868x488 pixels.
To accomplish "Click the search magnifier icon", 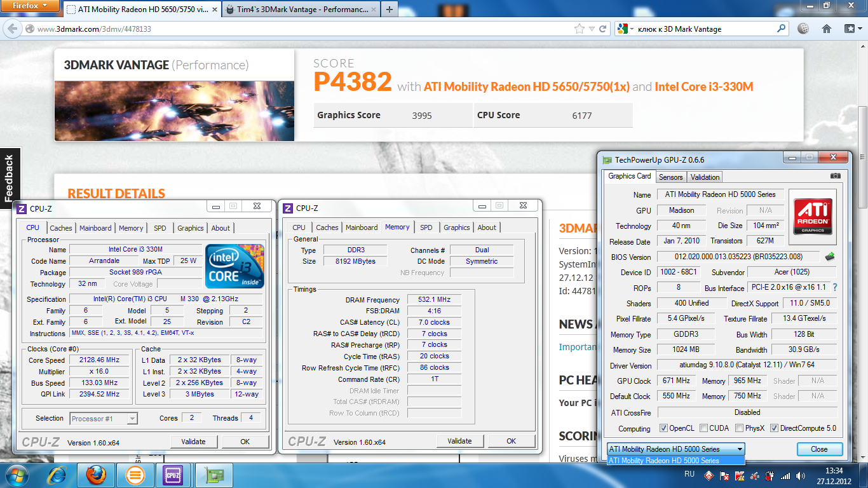I will pyautogui.click(x=781, y=29).
